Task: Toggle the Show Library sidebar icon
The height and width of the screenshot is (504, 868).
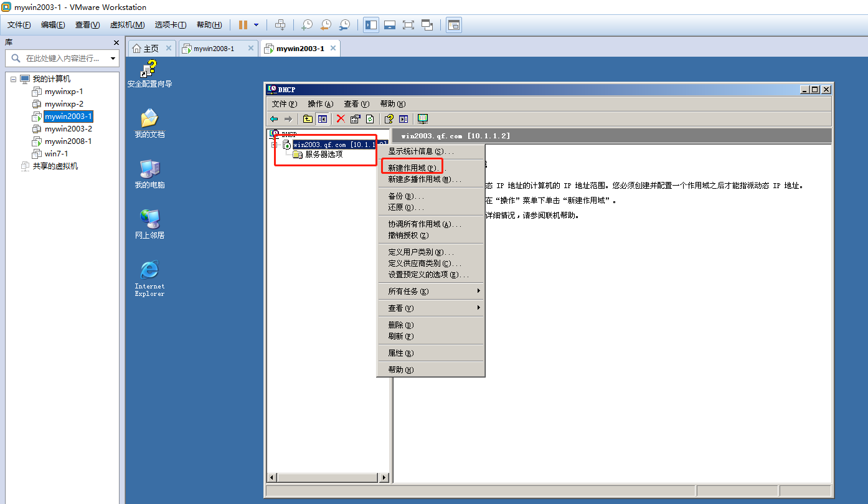Action: [371, 25]
